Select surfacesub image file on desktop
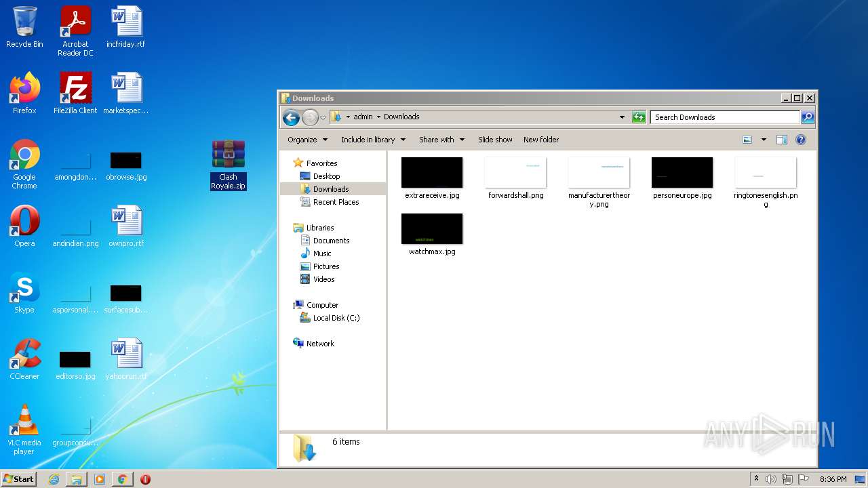The image size is (868, 488). (126, 300)
